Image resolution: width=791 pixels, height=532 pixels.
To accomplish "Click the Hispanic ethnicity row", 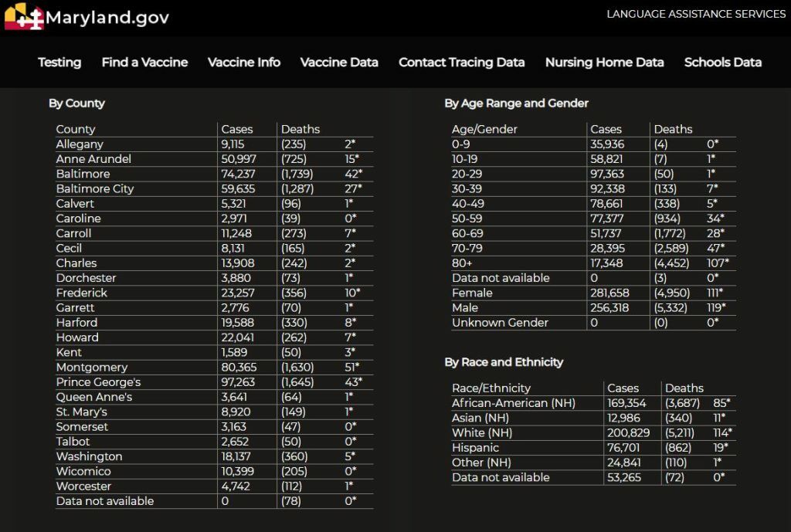I will (475, 448).
